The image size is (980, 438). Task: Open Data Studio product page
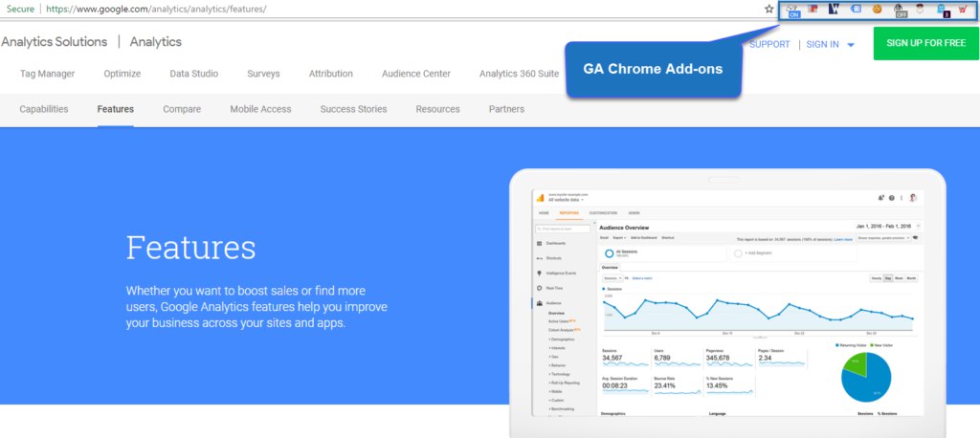click(193, 74)
